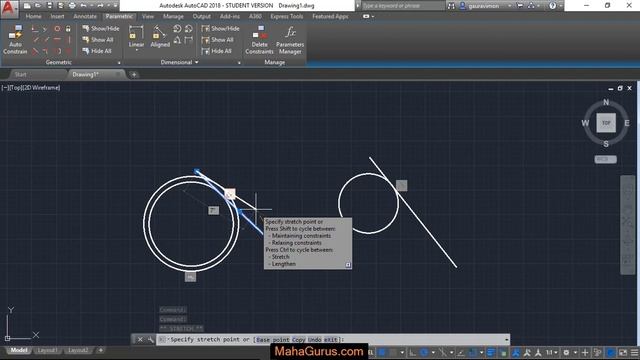The height and width of the screenshot is (360, 640).
Task: Toggle Geometric Show/Hide constraints
Action: (x=100, y=29)
